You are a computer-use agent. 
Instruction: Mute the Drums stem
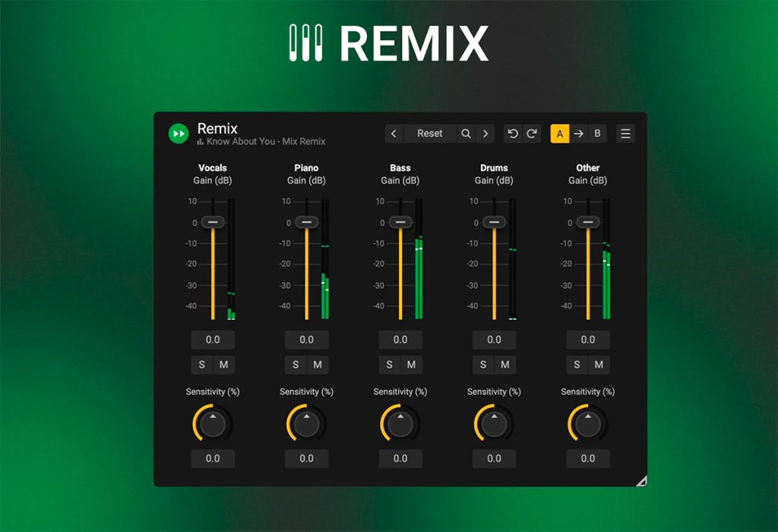point(505,365)
